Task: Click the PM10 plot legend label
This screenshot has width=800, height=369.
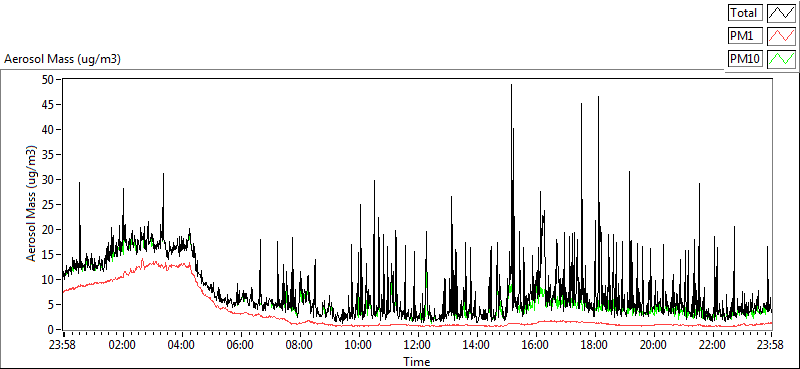Action: (x=745, y=59)
